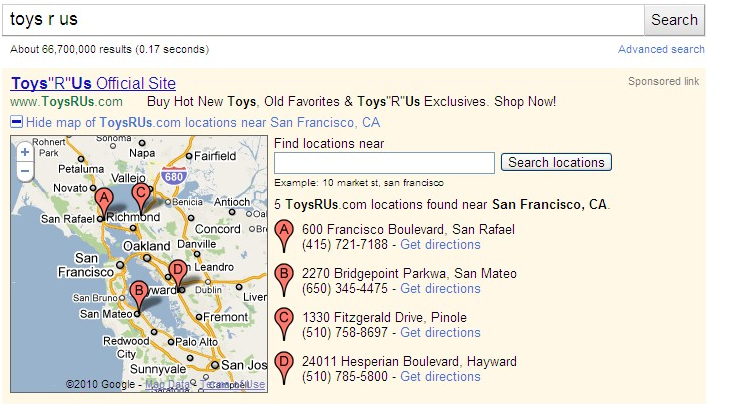Image resolution: width=753 pixels, height=418 pixels.
Task: Open the Toys"R"Us Official Site link
Action: coord(93,83)
